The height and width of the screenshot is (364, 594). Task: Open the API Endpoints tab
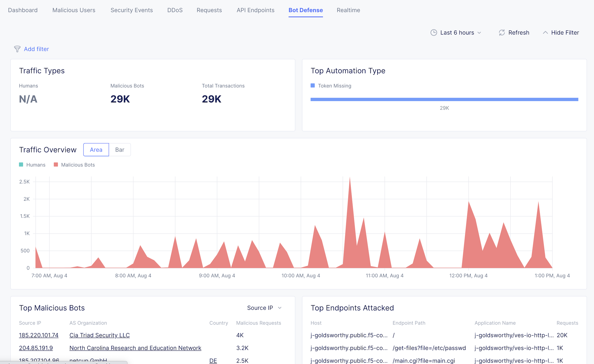pyautogui.click(x=255, y=10)
